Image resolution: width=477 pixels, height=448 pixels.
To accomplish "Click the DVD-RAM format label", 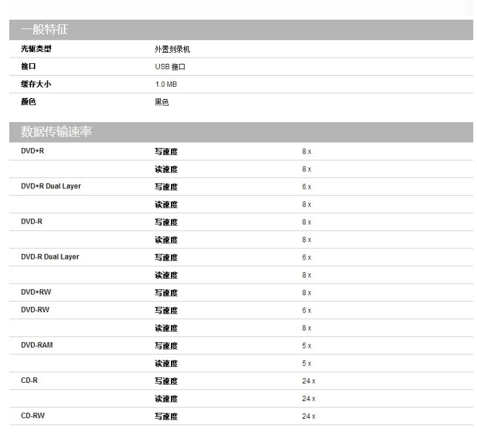I will [37, 345].
